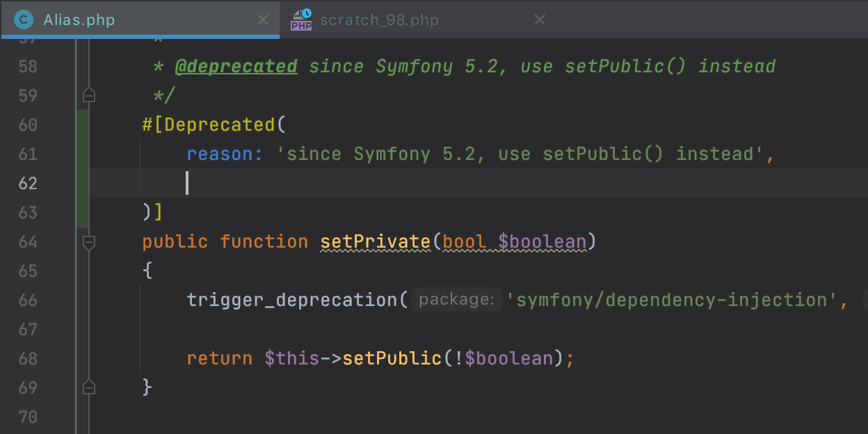868x434 pixels.
Task: Click the trigger_deprecation call on line 66
Action: (292, 300)
